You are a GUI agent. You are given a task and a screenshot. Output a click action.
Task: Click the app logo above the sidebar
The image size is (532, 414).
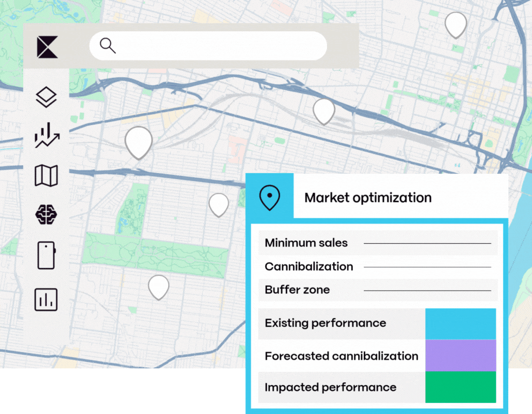click(x=46, y=46)
